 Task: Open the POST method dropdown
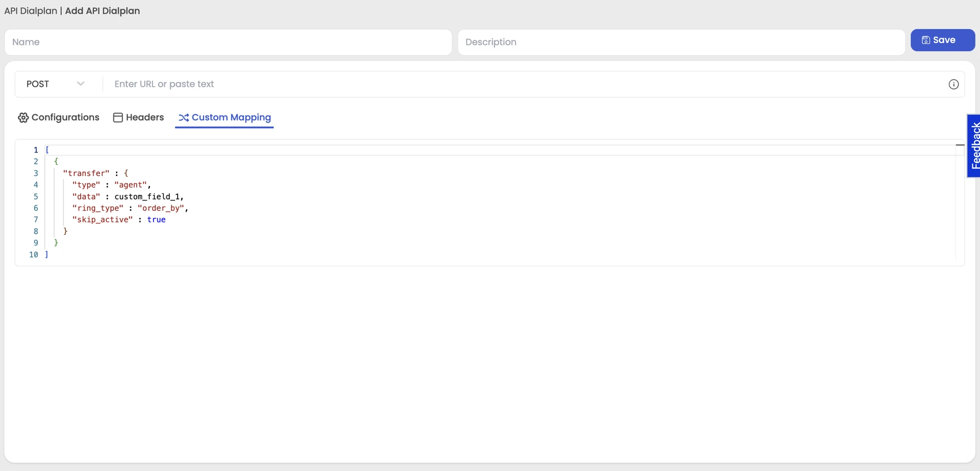click(56, 84)
